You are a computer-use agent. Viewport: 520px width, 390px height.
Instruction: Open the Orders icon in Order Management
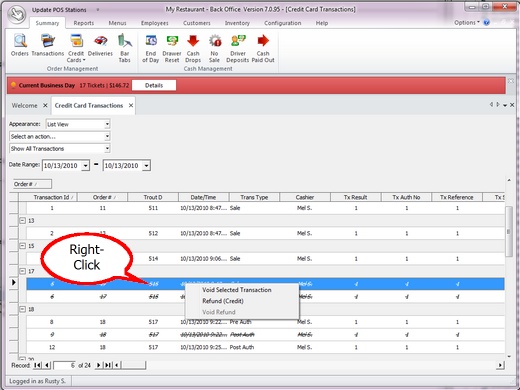tap(20, 45)
